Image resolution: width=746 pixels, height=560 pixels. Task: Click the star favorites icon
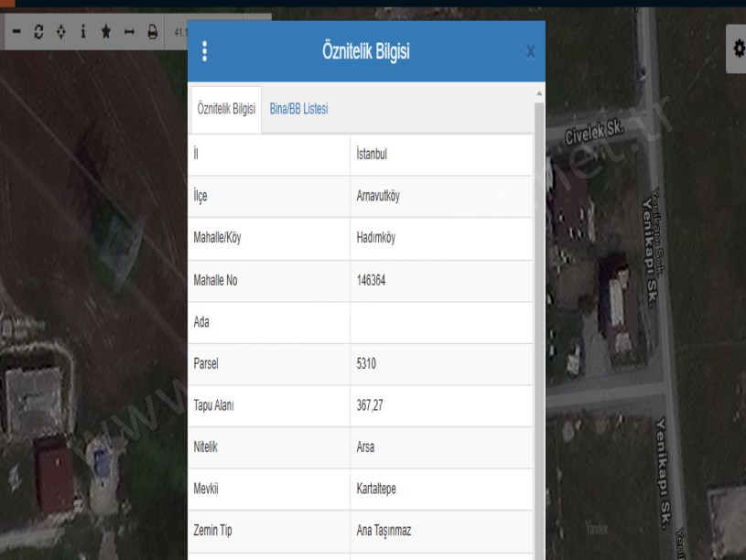(106, 32)
